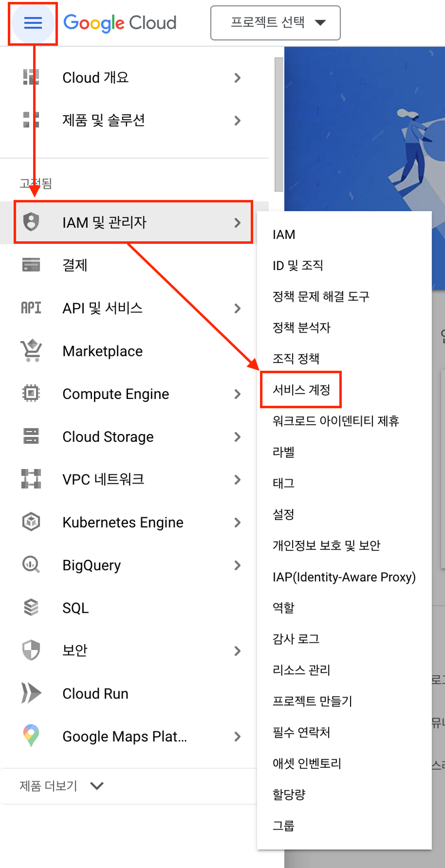Click the Marketplace shopping cart icon

pyautogui.click(x=31, y=351)
